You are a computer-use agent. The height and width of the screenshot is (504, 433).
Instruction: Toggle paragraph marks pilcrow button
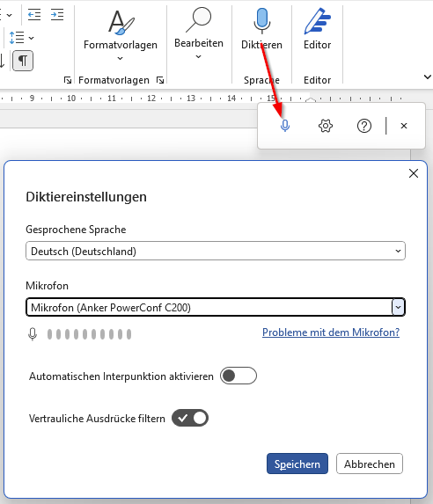[23, 61]
